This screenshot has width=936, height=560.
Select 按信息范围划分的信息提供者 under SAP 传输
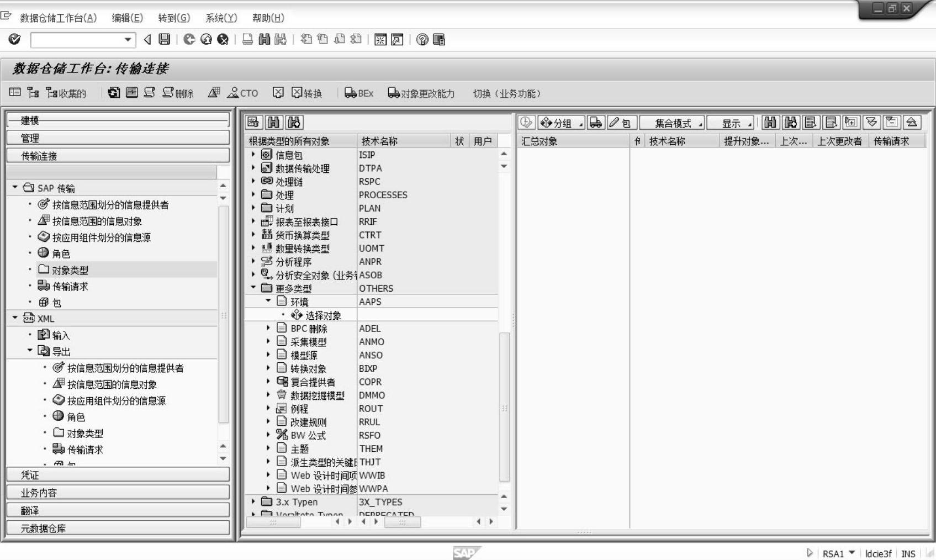[110, 204]
